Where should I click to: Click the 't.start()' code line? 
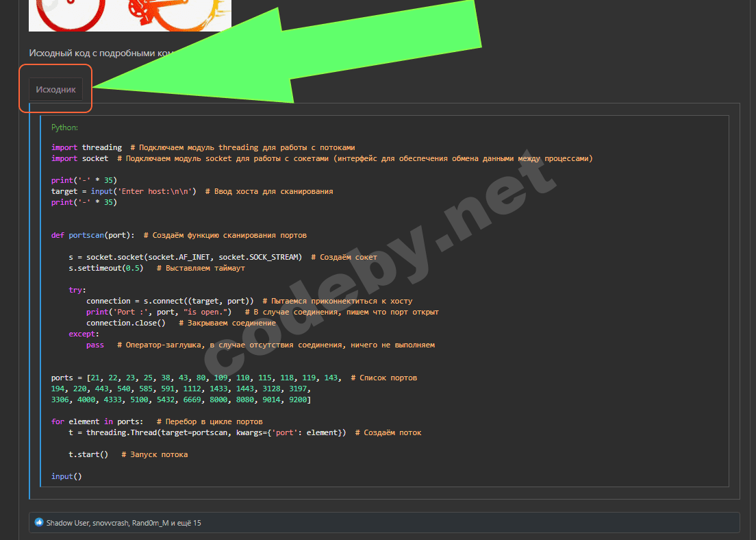pyautogui.click(x=128, y=454)
